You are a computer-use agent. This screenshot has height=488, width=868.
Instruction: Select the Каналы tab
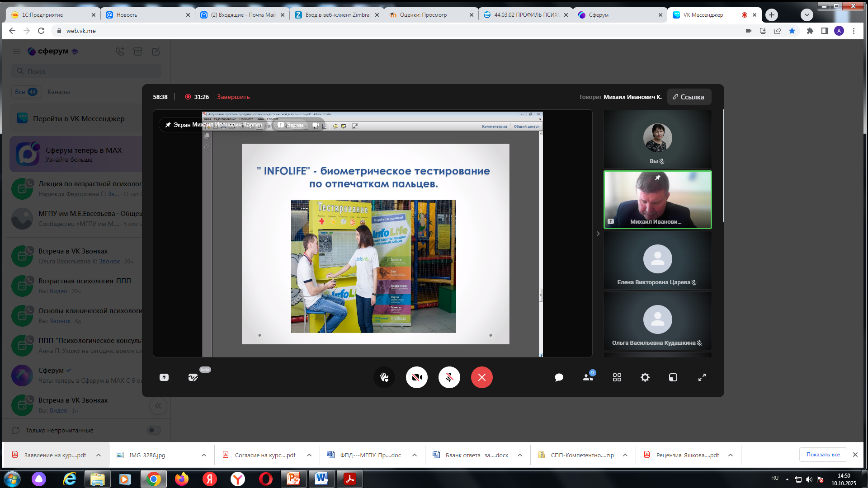(59, 92)
